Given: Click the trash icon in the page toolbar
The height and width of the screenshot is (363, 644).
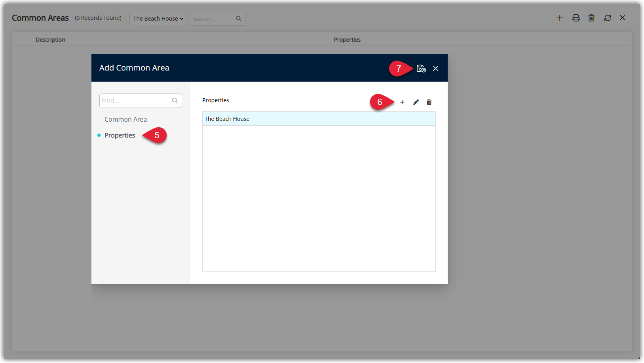Looking at the screenshot, I should (591, 18).
